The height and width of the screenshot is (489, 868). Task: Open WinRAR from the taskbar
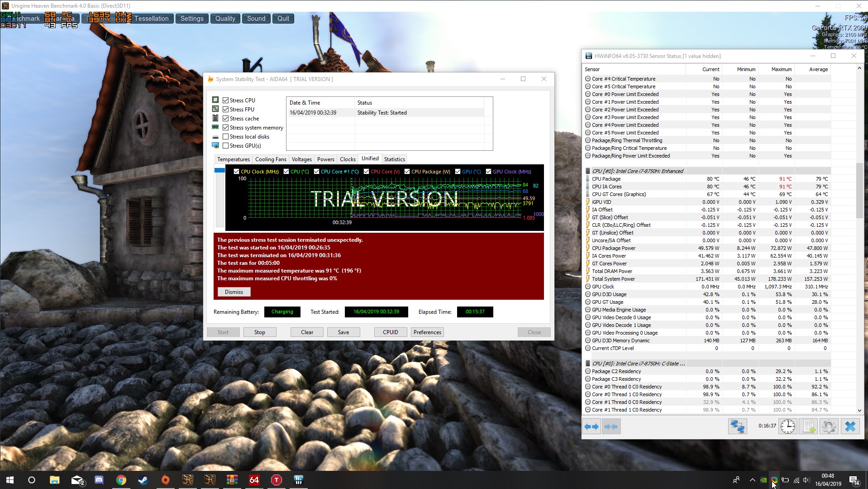pos(232,480)
